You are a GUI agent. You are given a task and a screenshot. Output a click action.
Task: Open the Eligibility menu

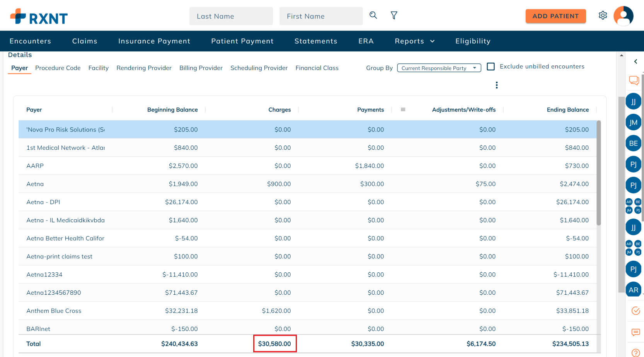coord(473,41)
